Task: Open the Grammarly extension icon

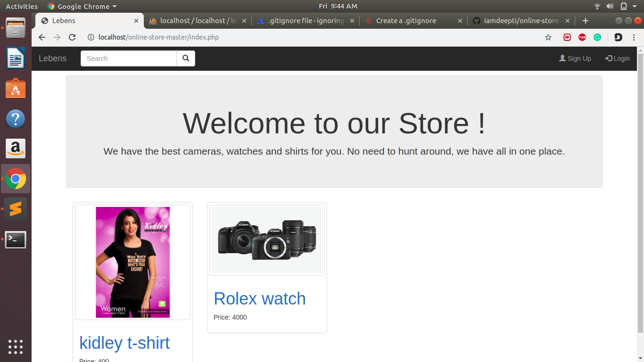Action: [x=597, y=37]
